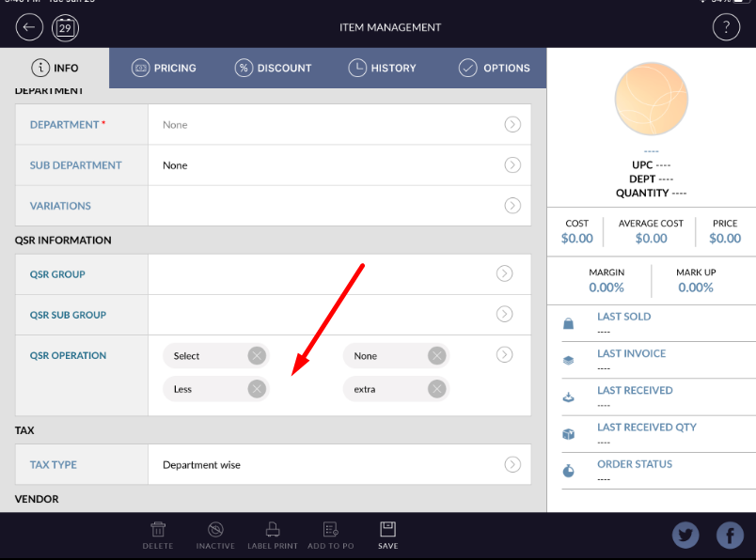756x560 pixels.
Task: Remove the Select QSR operation chip
Action: (257, 355)
